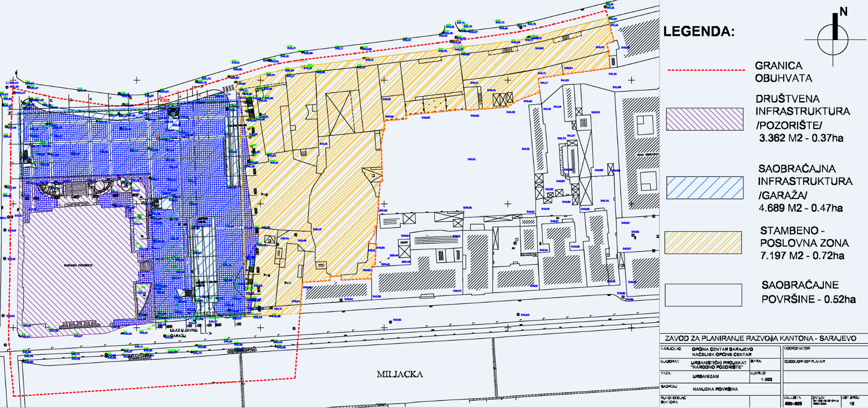Click the ULAZ U JAVNU GARAŽU label

[183, 333]
